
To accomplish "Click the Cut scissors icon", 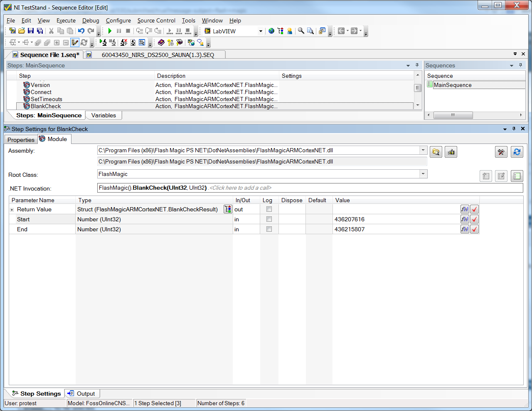I will [x=51, y=31].
